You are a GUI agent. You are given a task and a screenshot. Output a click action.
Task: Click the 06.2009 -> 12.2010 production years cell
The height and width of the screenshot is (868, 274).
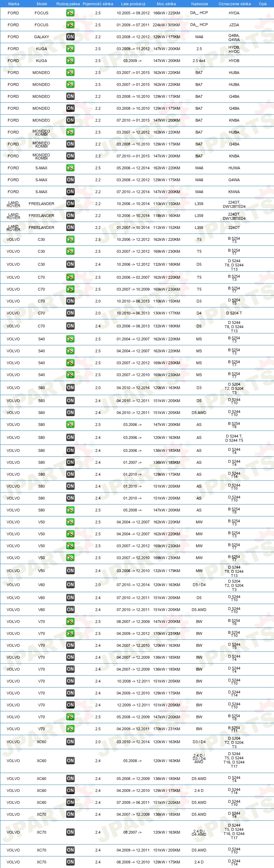tap(133, 862)
